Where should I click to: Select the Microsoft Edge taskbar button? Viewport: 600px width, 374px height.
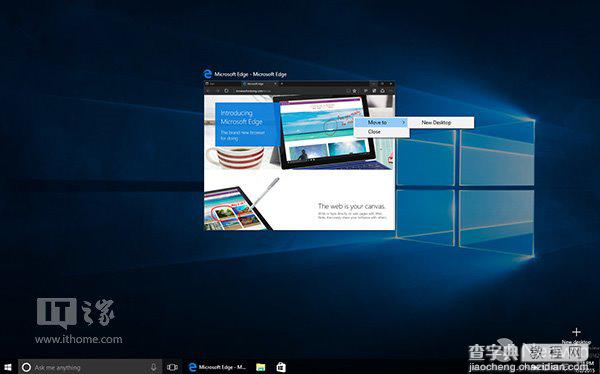coord(217,367)
